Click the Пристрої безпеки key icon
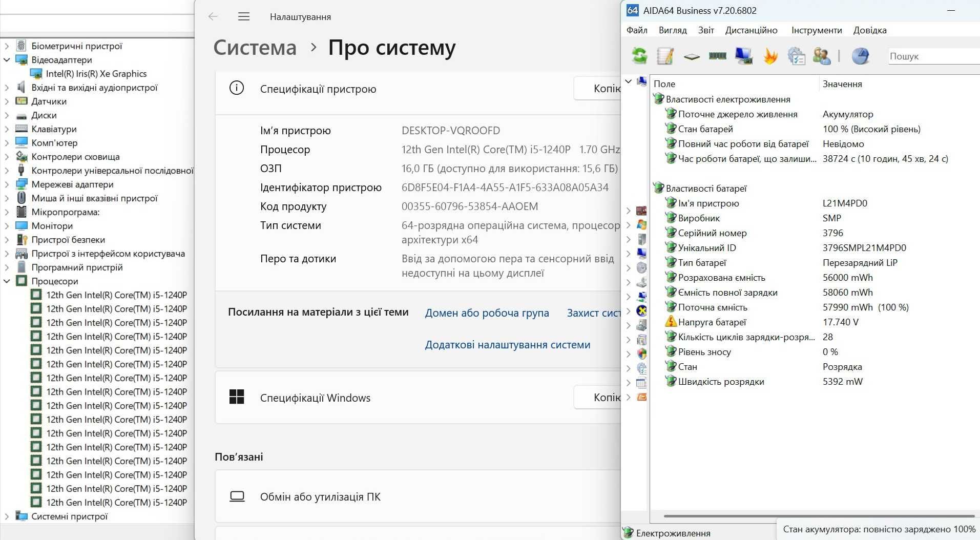Image resolution: width=980 pixels, height=540 pixels. (x=22, y=239)
